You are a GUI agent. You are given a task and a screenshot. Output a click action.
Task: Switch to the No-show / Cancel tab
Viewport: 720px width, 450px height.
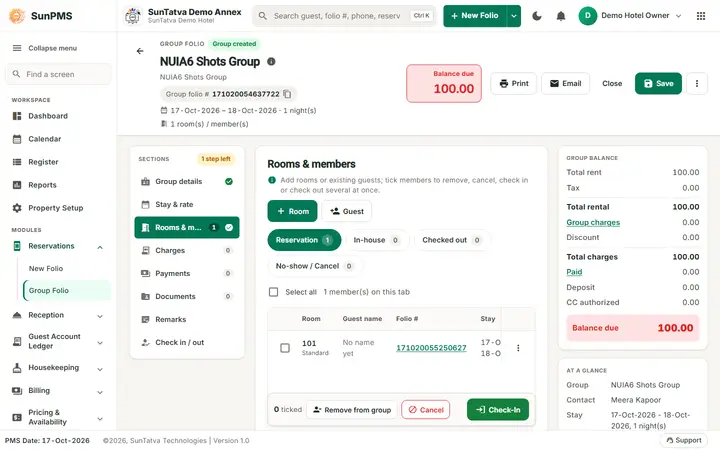315,266
